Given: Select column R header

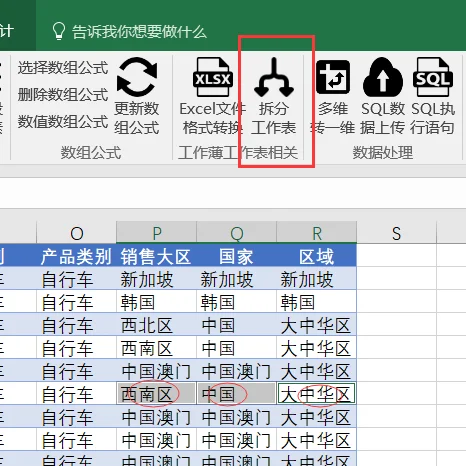Looking at the screenshot, I should click(x=316, y=233).
